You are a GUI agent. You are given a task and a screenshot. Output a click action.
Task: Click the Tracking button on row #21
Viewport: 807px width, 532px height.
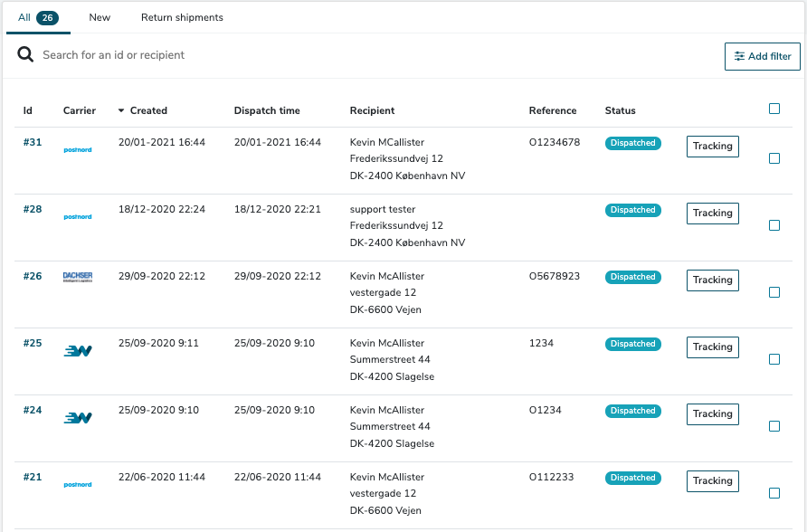(x=712, y=480)
